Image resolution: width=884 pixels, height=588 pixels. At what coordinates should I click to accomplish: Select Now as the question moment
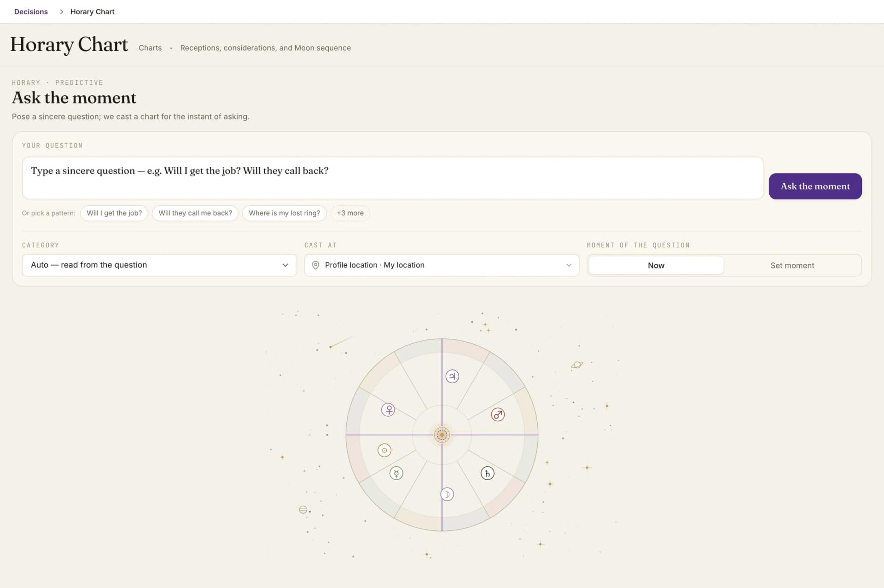(656, 265)
